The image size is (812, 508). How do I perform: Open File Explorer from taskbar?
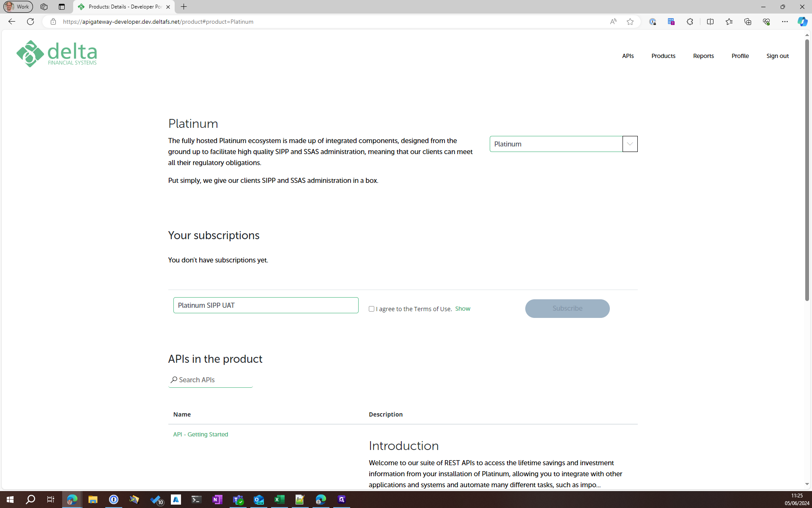93,500
